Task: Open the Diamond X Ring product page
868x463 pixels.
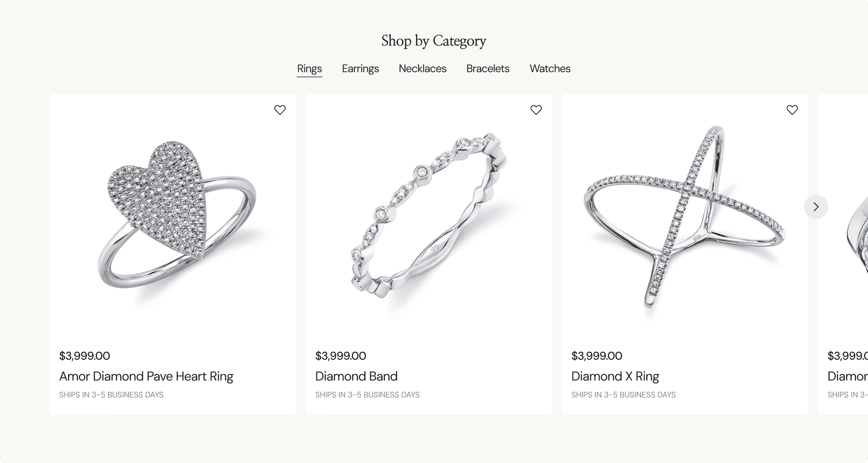Action: click(615, 376)
